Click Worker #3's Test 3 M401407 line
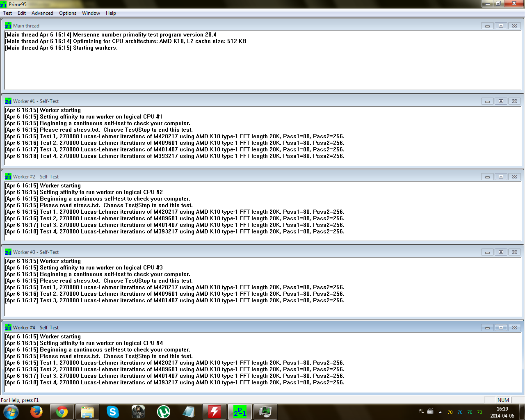 click(x=175, y=301)
